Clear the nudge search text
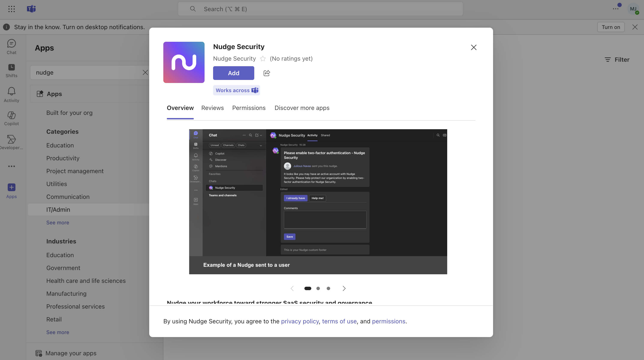 [145, 72]
